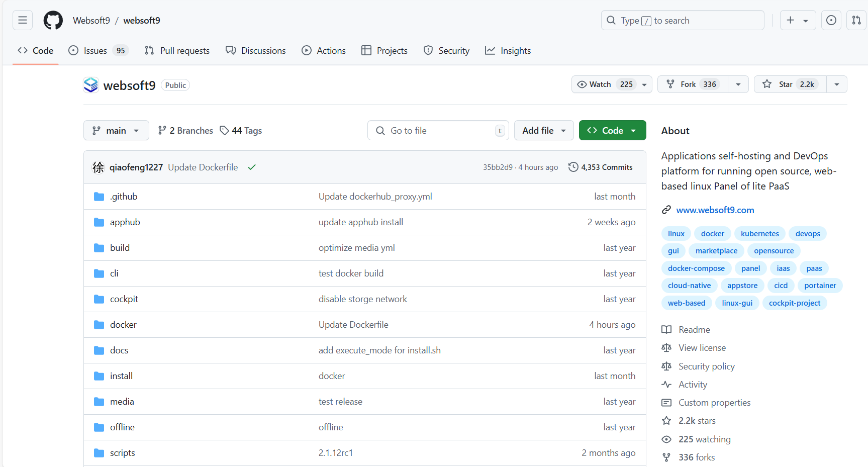Open the Security policy link

click(707, 366)
